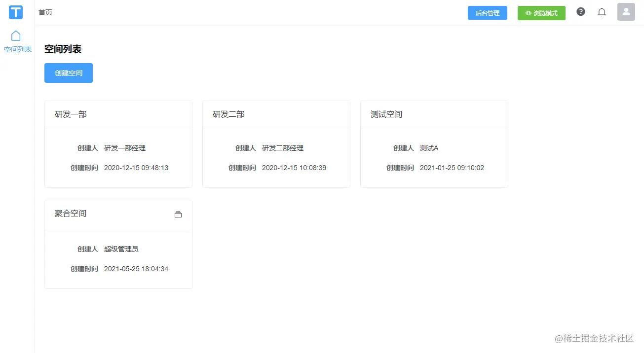The image size is (644, 353).
Task: Open the 后台管理 admin console
Action: tap(487, 13)
